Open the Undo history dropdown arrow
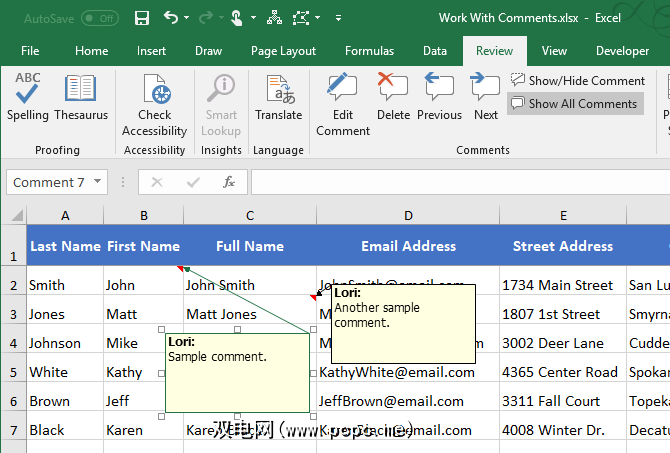Viewport: 670px width, 453px height. [x=189, y=18]
